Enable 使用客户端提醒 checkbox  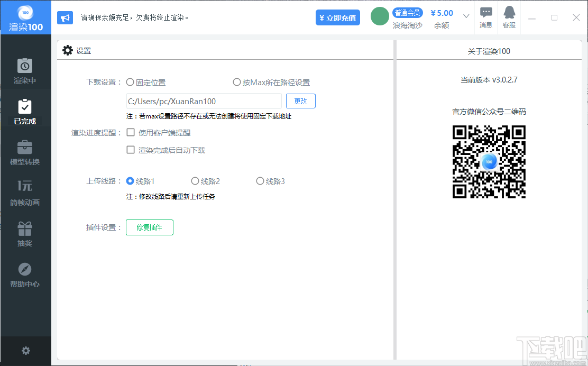(130, 133)
